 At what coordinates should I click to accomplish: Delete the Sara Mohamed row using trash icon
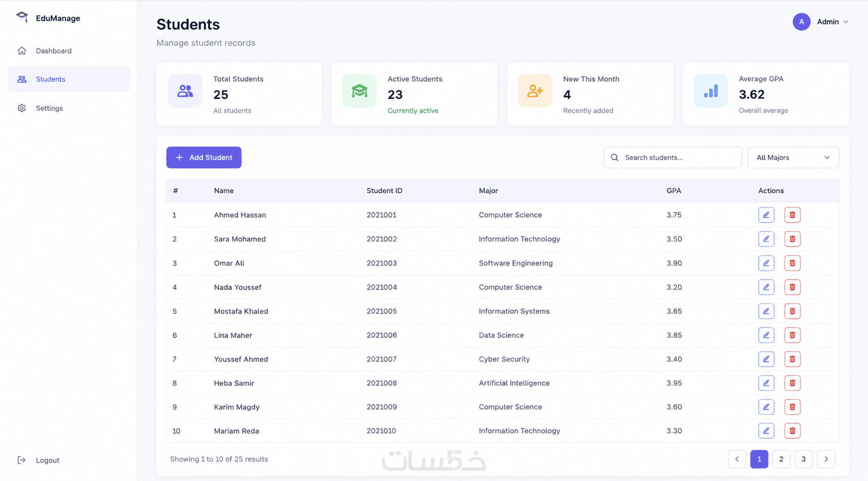pyautogui.click(x=792, y=239)
